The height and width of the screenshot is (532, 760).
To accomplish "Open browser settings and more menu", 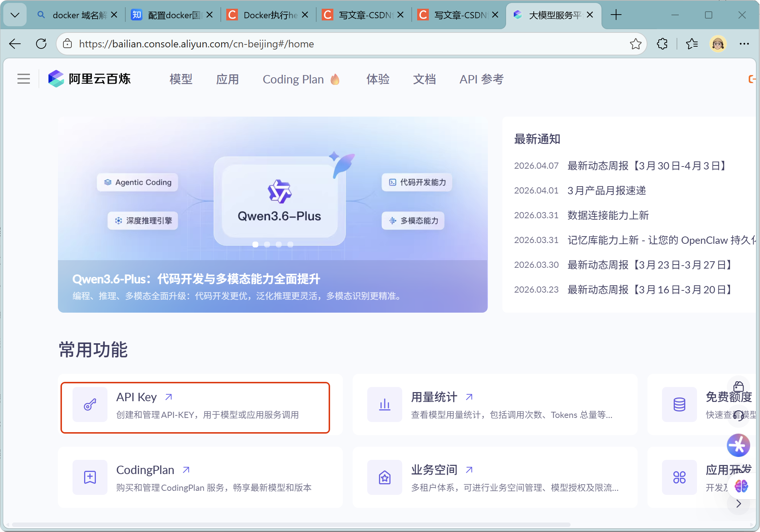I will [x=744, y=44].
